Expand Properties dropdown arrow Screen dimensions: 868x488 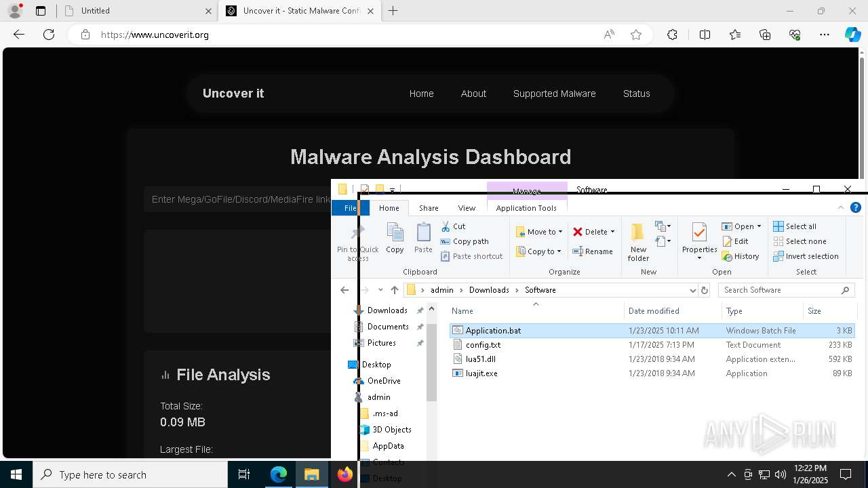tap(699, 258)
